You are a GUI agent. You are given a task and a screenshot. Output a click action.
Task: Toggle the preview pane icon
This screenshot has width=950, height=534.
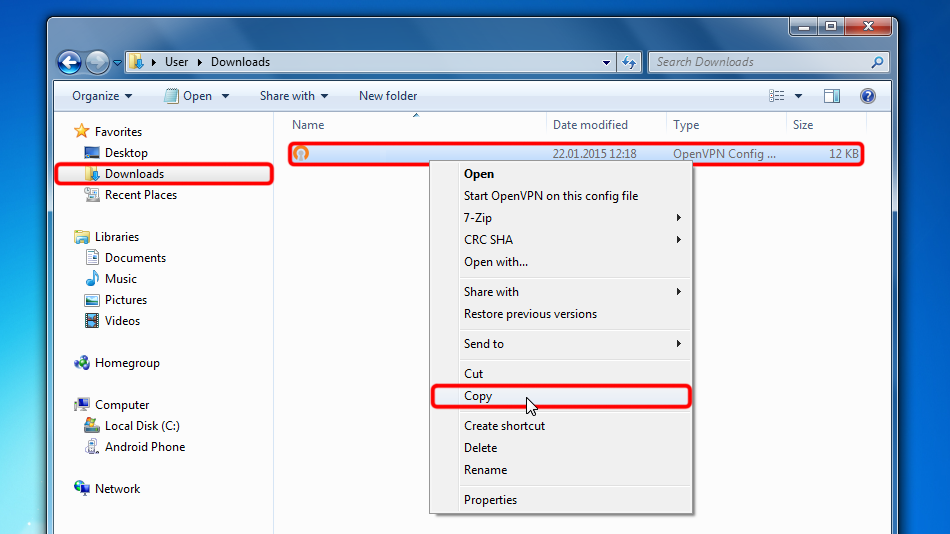click(x=832, y=96)
